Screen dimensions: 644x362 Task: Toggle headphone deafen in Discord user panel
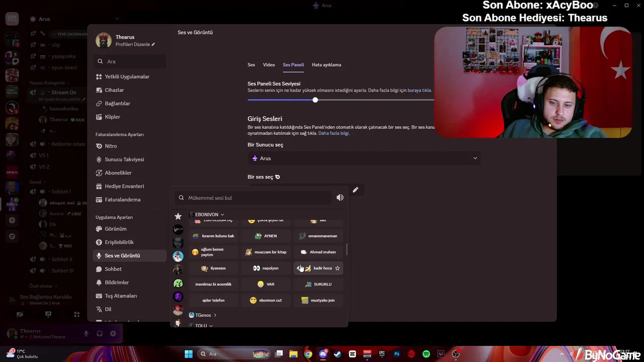pos(100,333)
